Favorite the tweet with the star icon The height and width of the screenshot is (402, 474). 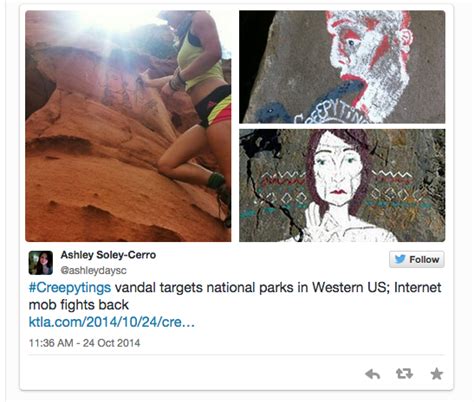click(436, 374)
